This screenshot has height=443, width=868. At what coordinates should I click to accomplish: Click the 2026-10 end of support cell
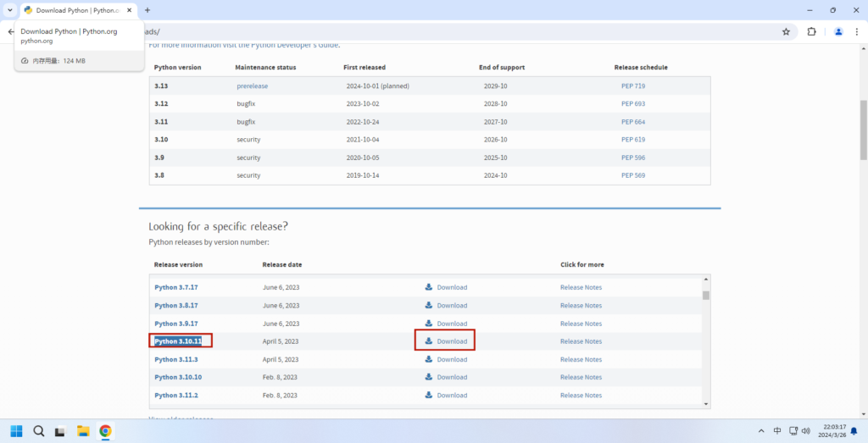coord(495,140)
